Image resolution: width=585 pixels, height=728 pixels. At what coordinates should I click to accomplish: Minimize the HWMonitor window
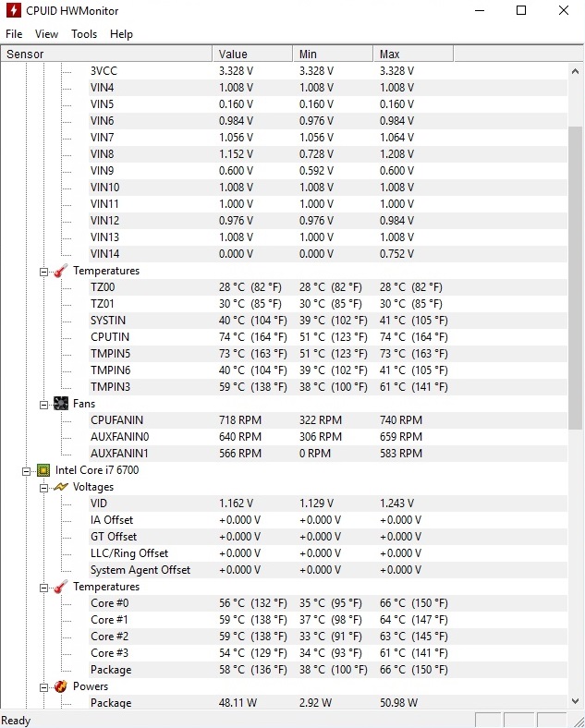click(480, 10)
